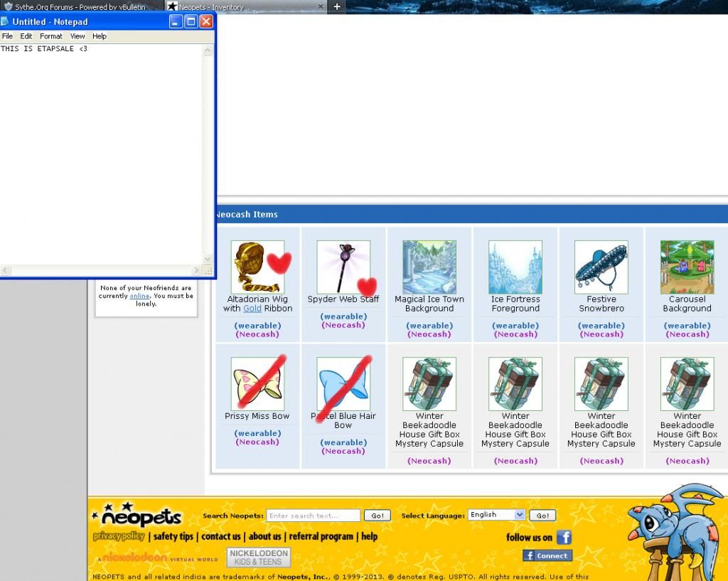The height and width of the screenshot is (581, 728).
Task: Open Notepad's View menu
Action: pos(77,36)
